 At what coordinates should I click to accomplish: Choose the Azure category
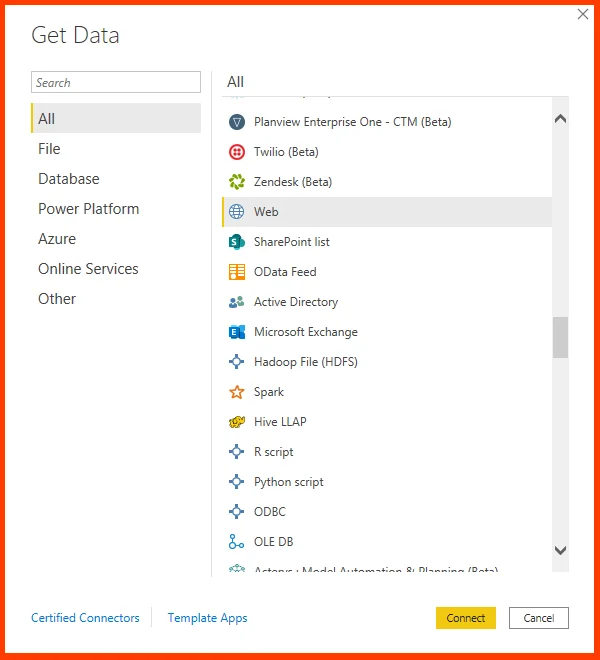(57, 239)
